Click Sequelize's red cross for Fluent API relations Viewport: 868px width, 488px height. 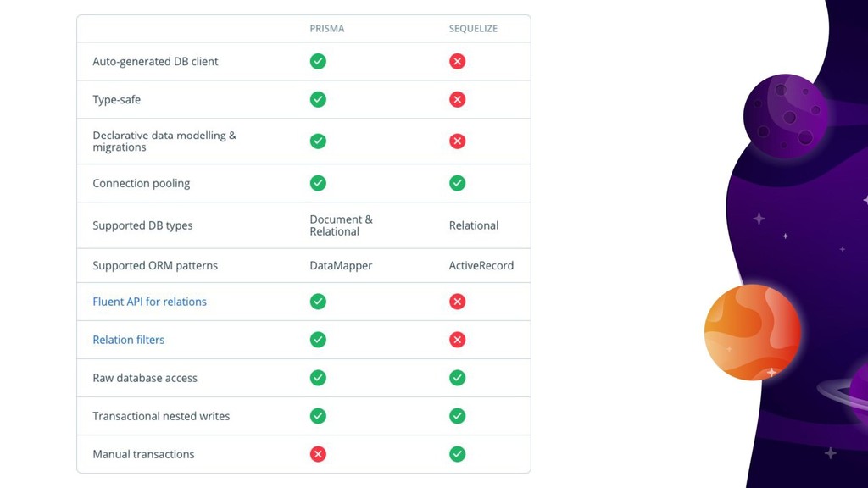(x=457, y=302)
